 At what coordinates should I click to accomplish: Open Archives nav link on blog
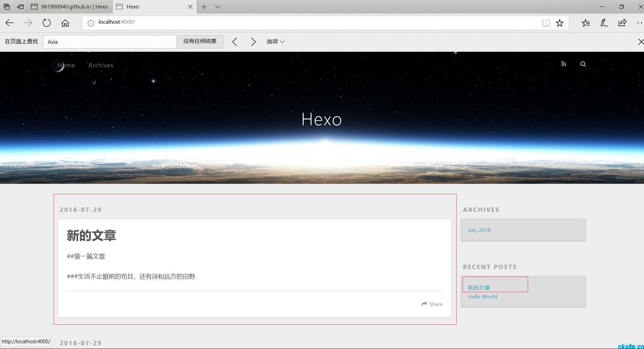tap(101, 65)
